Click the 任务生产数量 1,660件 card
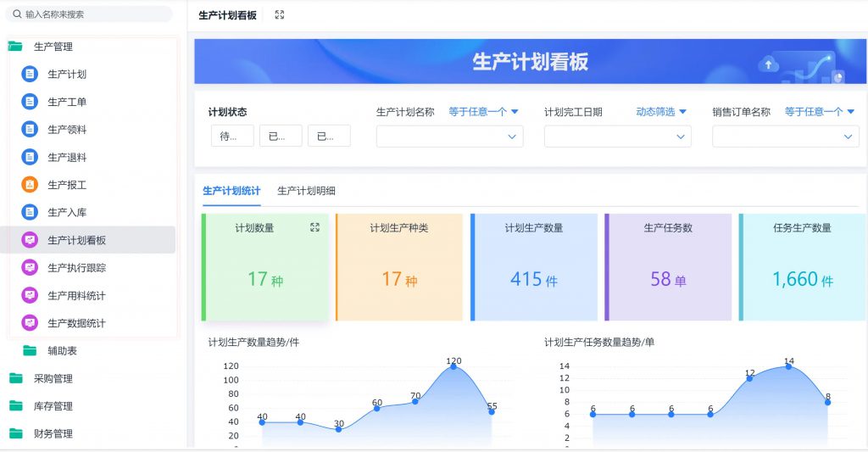This screenshot has width=868, height=452. [x=802, y=267]
